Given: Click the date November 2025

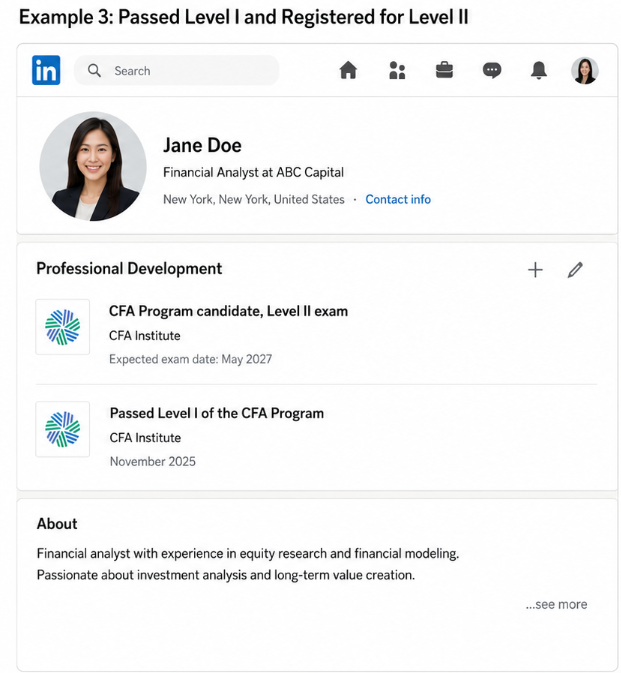Looking at the screenshot, I should (x=153, y=461).
